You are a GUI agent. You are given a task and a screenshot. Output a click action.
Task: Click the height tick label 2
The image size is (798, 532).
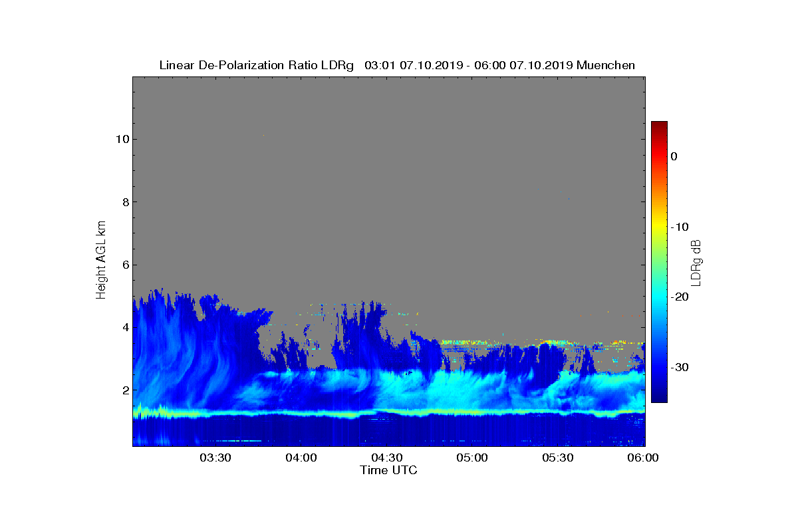pyautogui.click(x=124, y=390)
